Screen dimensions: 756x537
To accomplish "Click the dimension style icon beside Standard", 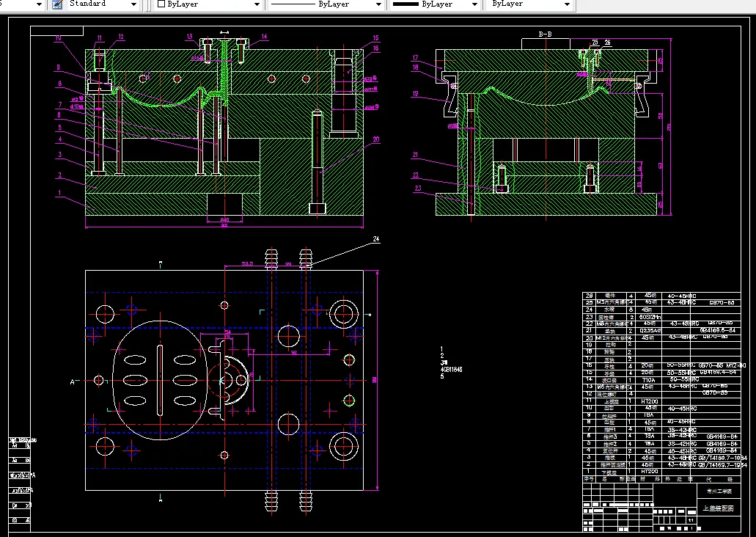I will (57, 4).
